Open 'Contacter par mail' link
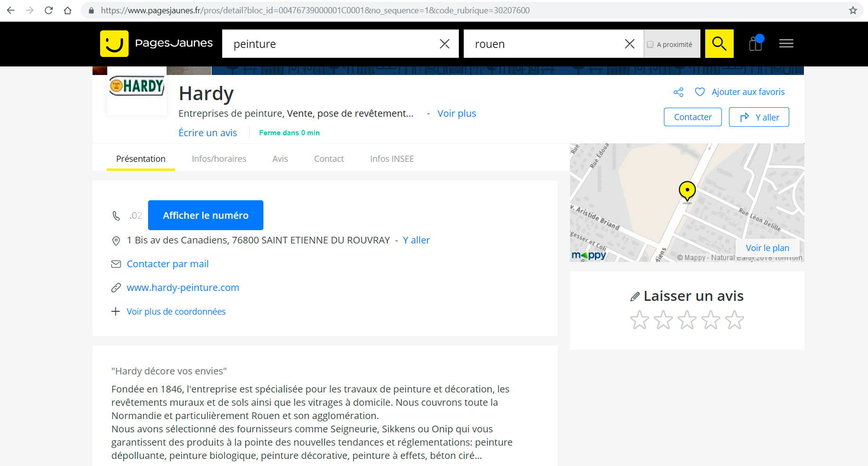This screenshot has height=466, width=868. [168, 264]
